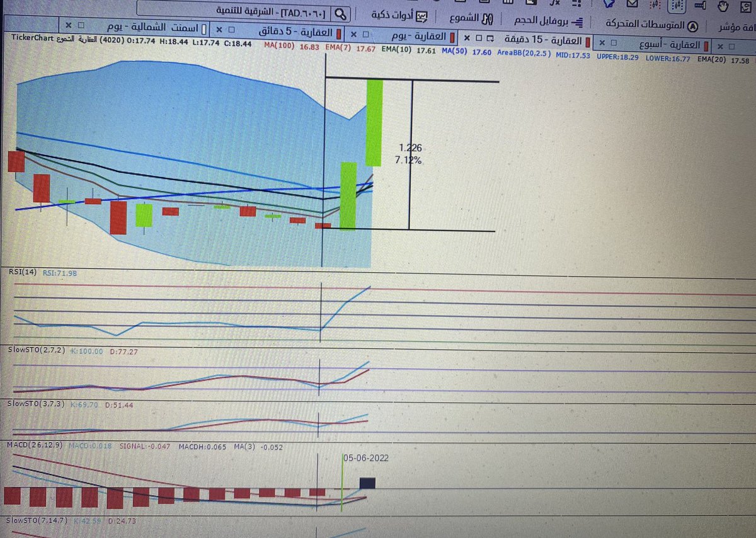Open المتوسطات المتحركة moving averages menu

pyautogui.click(x=646, y=25)
